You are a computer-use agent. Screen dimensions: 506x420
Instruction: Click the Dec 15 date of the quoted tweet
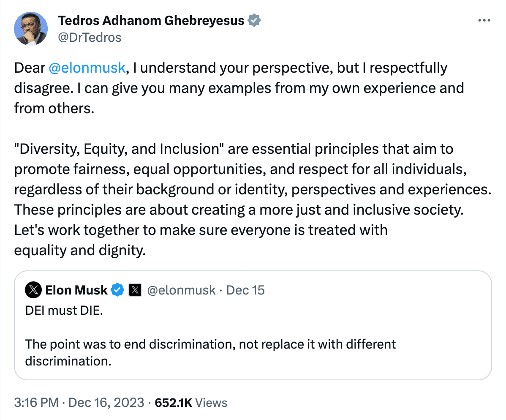point(245,290)
